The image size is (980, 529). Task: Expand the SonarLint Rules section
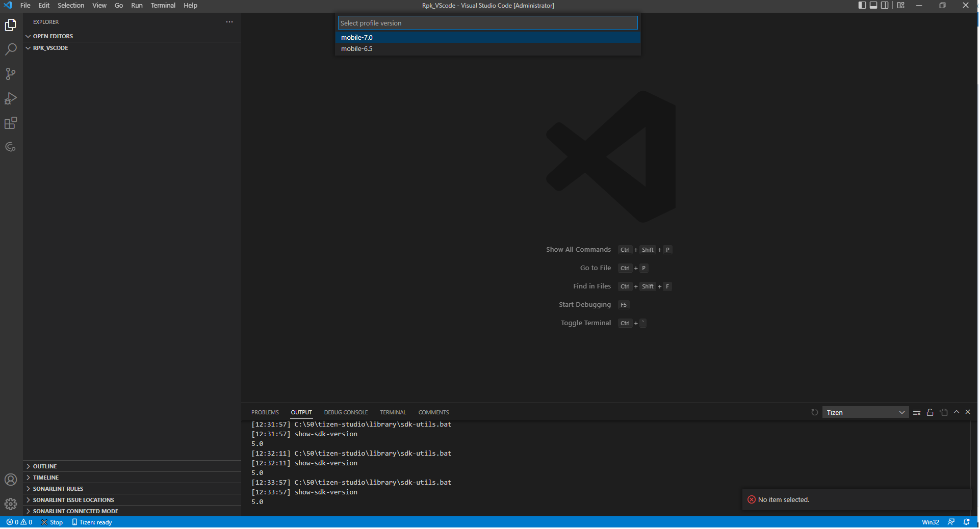[x=58, y=489]
